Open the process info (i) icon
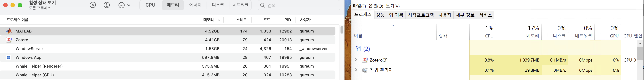Image resolution: width=644 pixels, height=80 pixels. pyautogui.click(x=107, y=5)
